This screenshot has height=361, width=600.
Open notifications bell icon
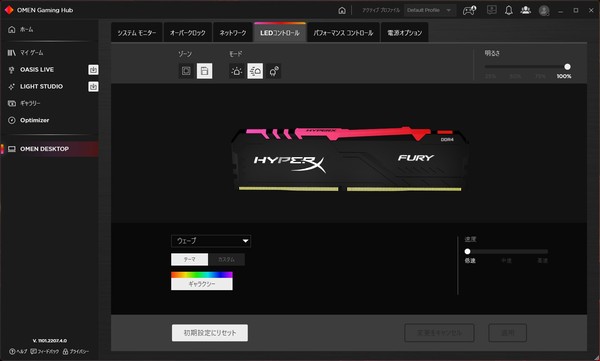(x=509, y=10)
